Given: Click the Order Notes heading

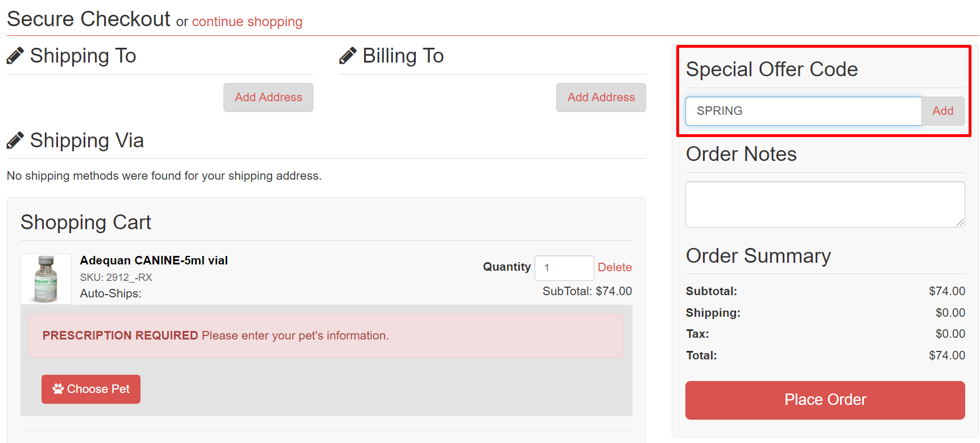Looking at the screenshot, I should [741, 154].
